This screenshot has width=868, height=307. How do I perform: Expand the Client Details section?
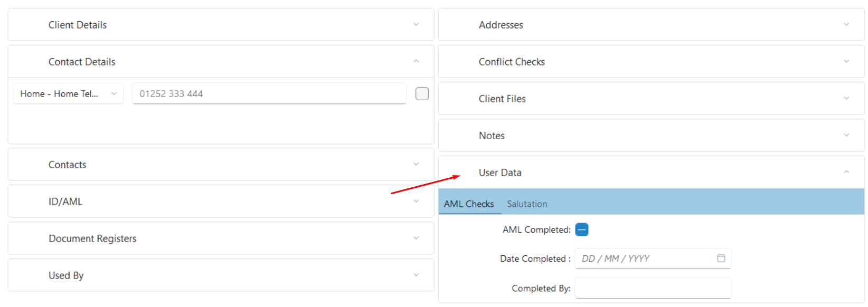[x=221, y=25]
